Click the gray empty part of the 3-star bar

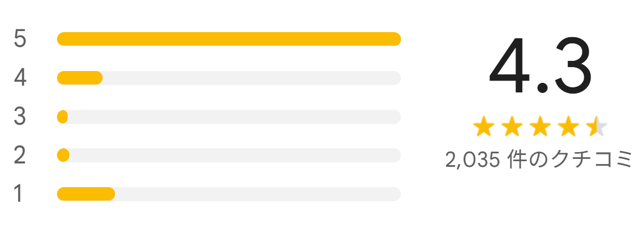pyautogui.click(x=234, y=117)
